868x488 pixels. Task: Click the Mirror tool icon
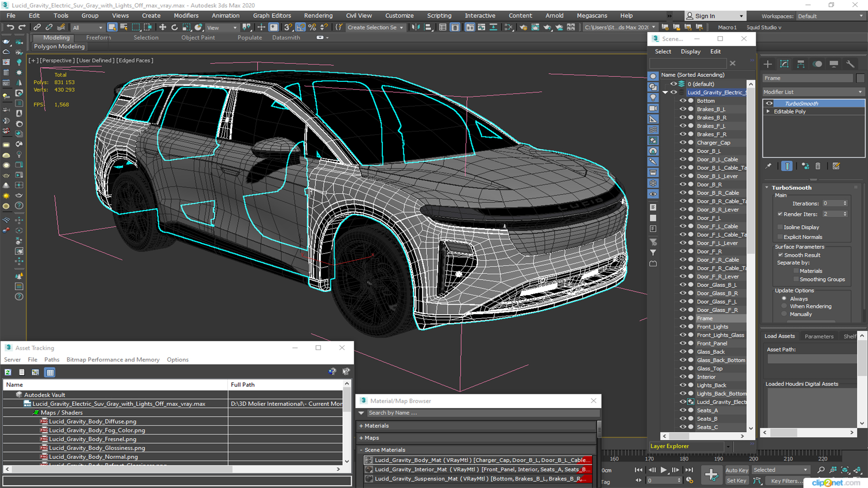tap(415, 28)
